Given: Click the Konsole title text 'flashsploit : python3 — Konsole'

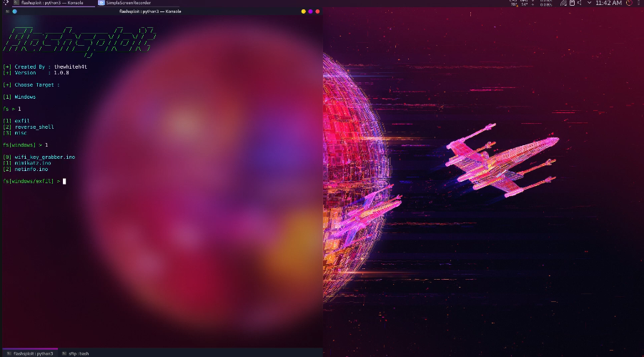Looking at the screenshot, I should click(x=150, y=11).
